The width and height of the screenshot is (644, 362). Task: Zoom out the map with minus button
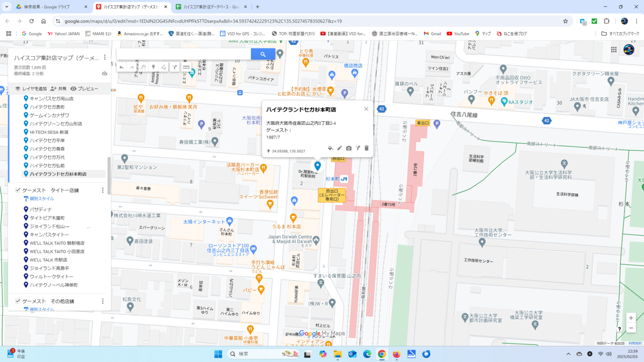(631, 328)
